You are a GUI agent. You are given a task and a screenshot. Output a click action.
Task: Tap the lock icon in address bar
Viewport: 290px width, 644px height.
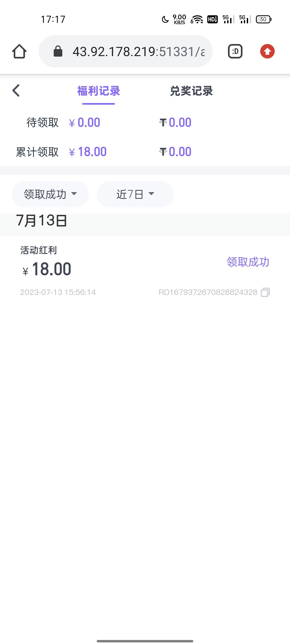(x=58, y=51)
